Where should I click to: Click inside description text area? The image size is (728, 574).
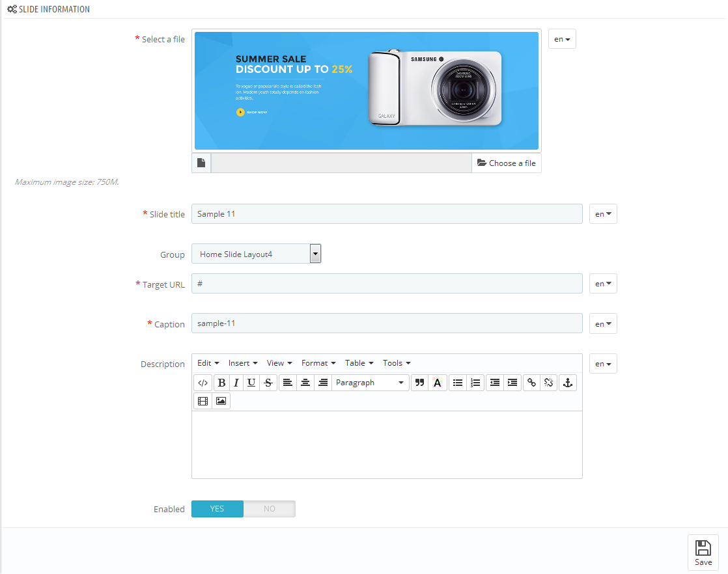tap(387, 444)
